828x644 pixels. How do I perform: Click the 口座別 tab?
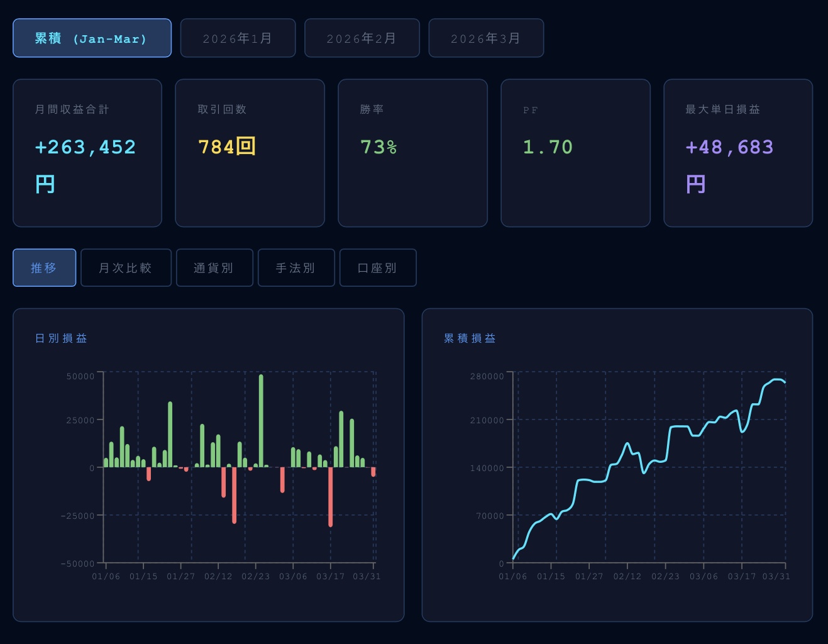pos(378,268)
